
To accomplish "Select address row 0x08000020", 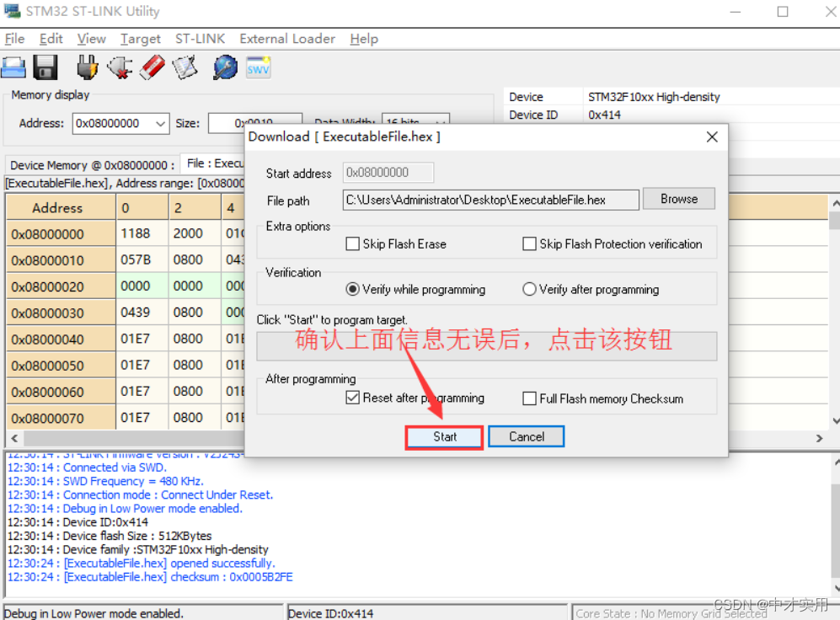I will pos(61,286).
